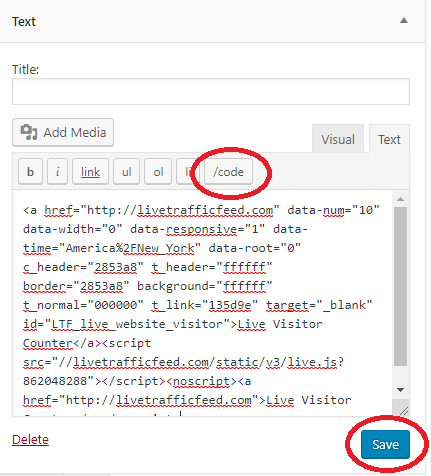This screenshot has width=431, height=476.
Task: Insert bold tag with the b button
Action: tap(30, 172)
